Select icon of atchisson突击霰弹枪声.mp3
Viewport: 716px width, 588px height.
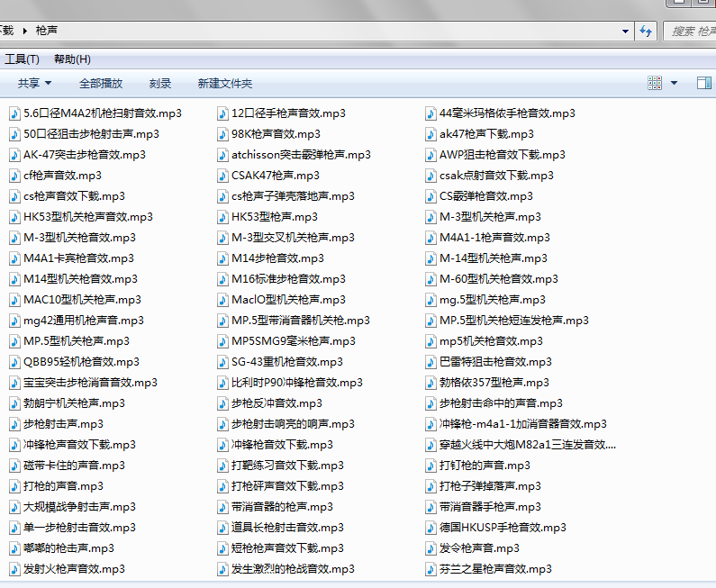[222, 155]
